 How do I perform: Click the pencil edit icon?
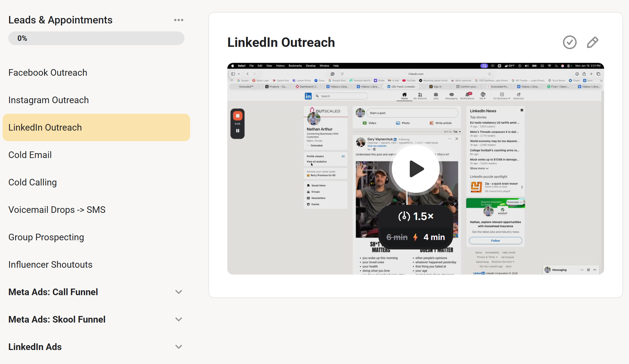coord(592,42)
